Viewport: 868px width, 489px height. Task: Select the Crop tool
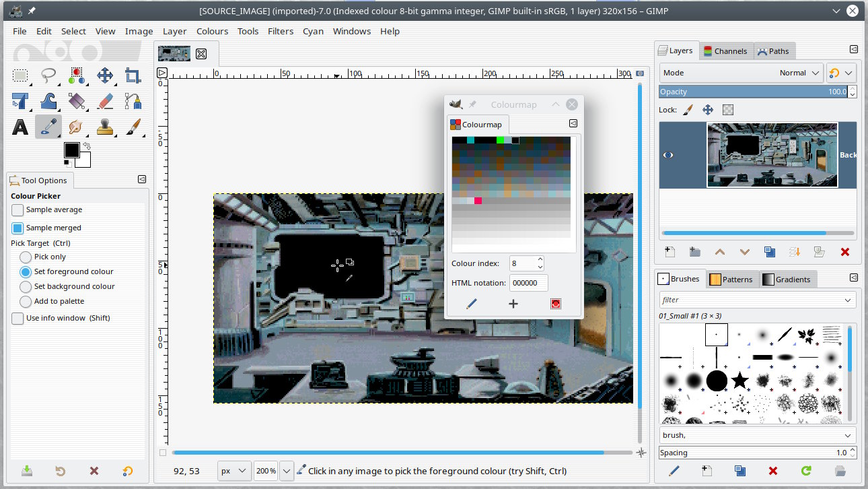point(133,75)
